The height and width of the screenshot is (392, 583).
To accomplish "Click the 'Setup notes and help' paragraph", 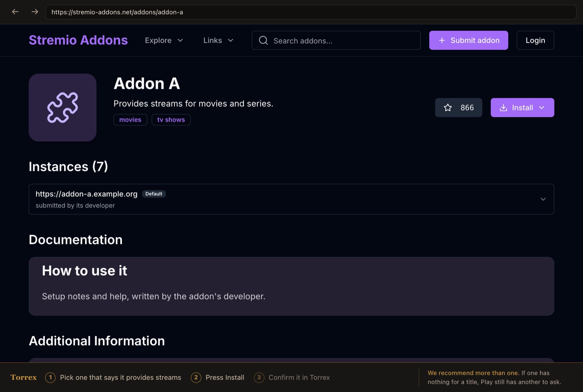I will [154, 296].
